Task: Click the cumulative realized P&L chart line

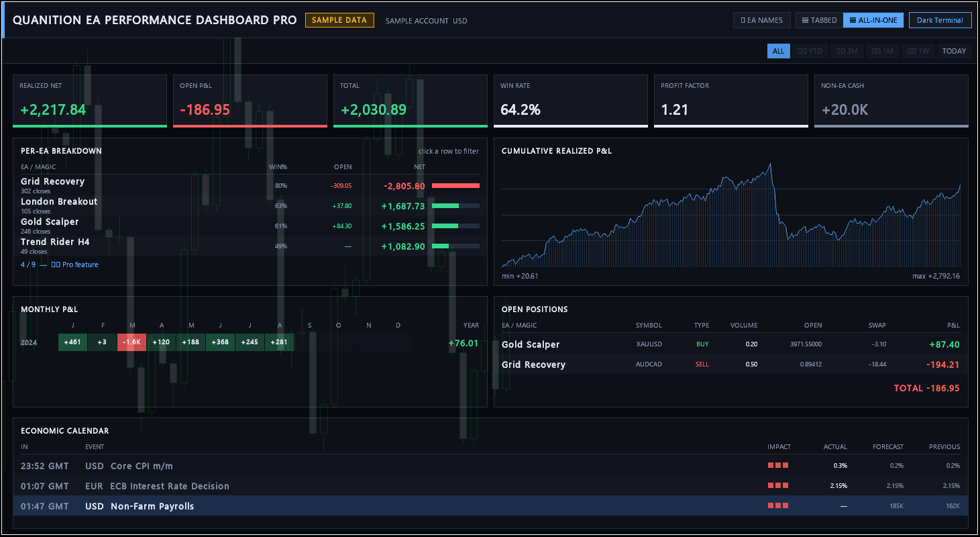Action: [731, 215]
